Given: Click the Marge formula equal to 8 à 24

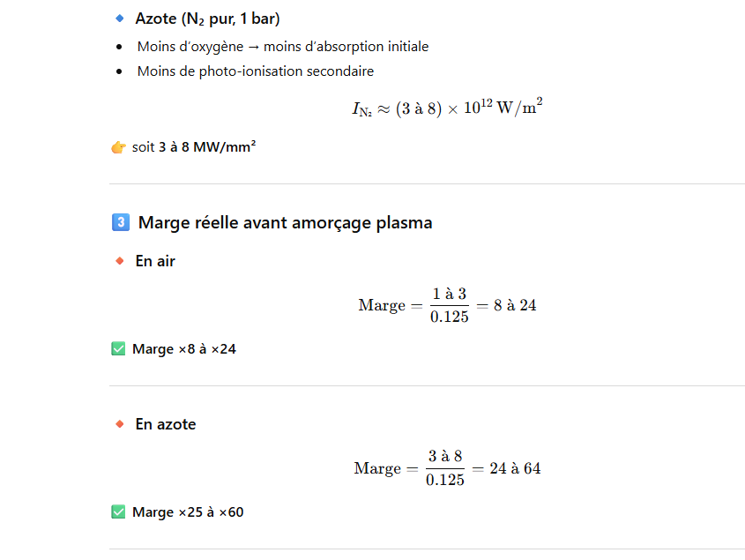Looking at the screenshot, I should (447, 305).
